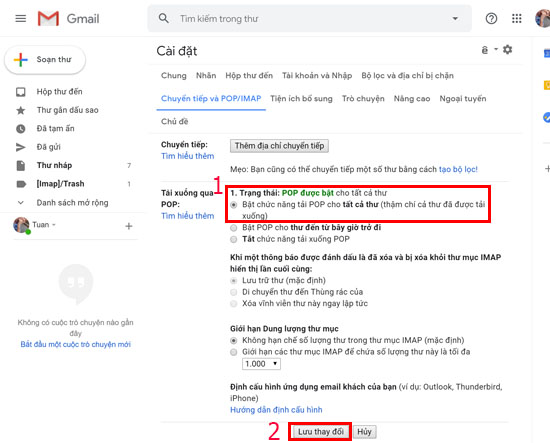550x443 pixels.
Task: Click the Lưu thay đổi button
Action: pyautogui.click(x=321, y=432)
